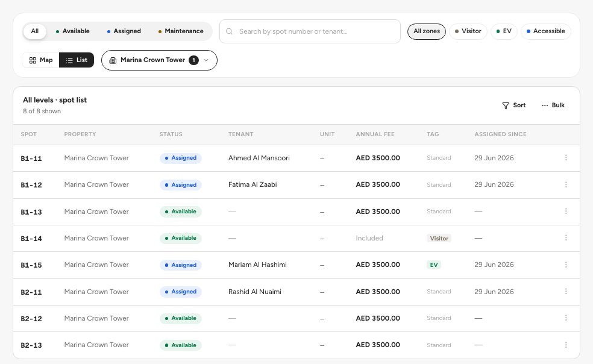The width and height of the screenshot is (593, 364).
Task: Switch to Map view
Action: (41, 60)
